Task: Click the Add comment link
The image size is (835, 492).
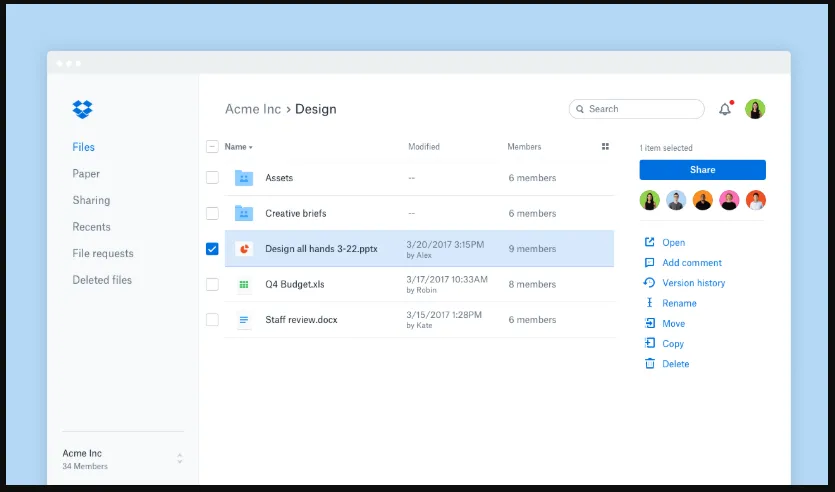Action: tap(692, 263)
